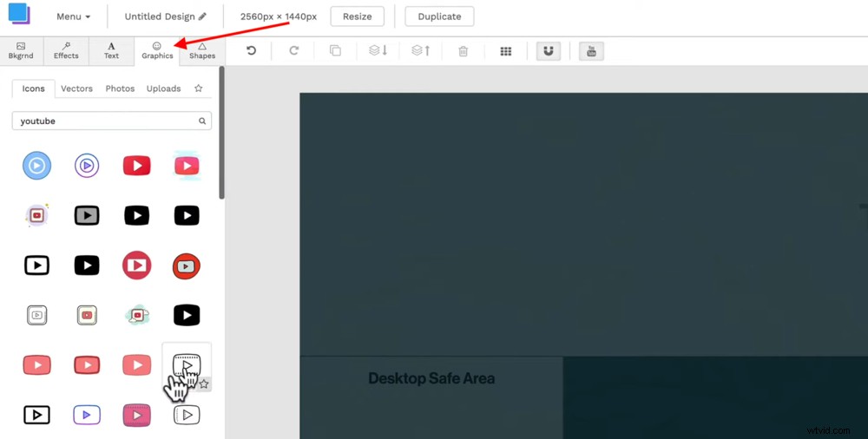
Task: Toggle the grid view icon
Action: 505,51
